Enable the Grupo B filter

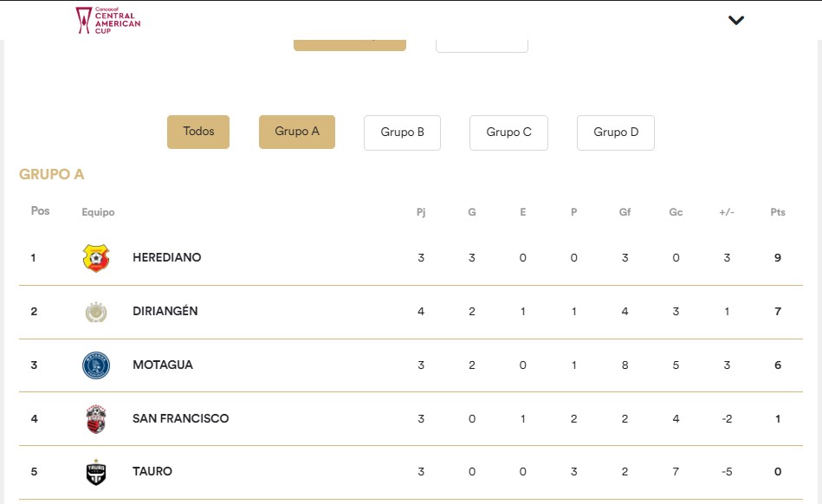[402, 132]
